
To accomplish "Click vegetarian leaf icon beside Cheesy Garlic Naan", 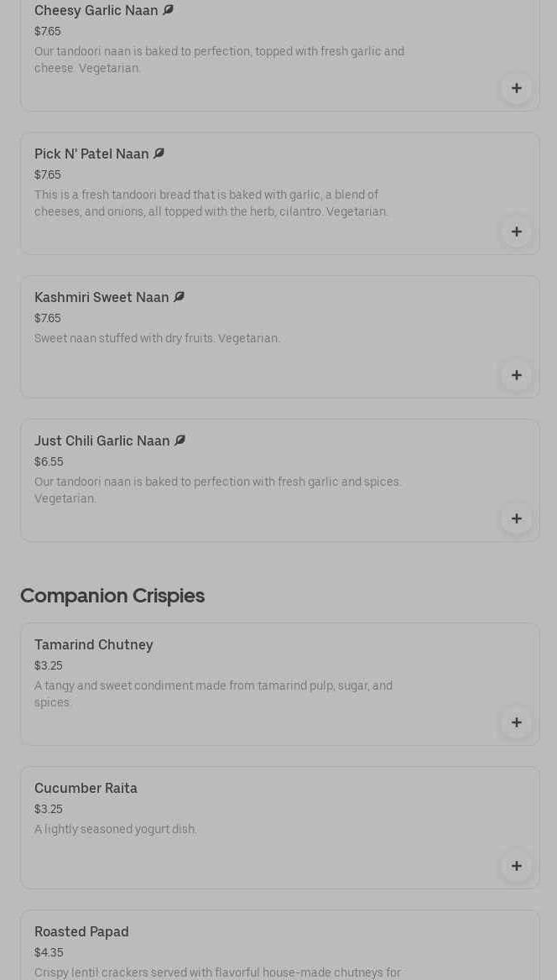I will coord(168,10).
